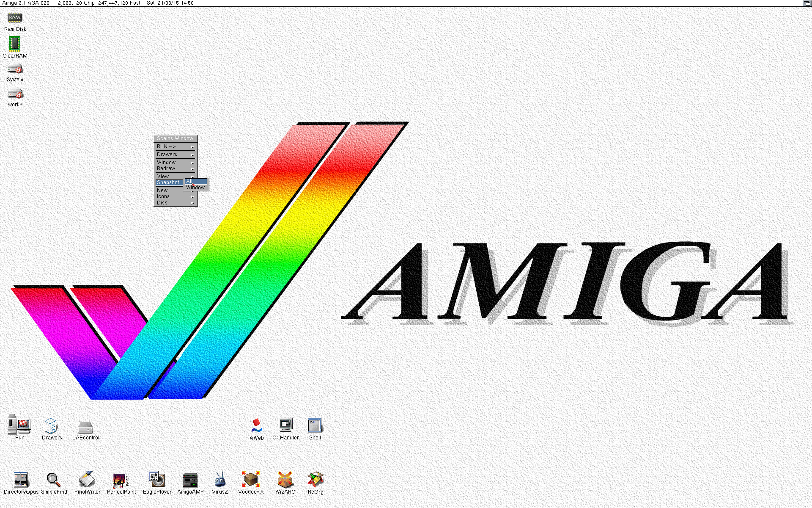Open the CXHandler icon

pos(286,425)
